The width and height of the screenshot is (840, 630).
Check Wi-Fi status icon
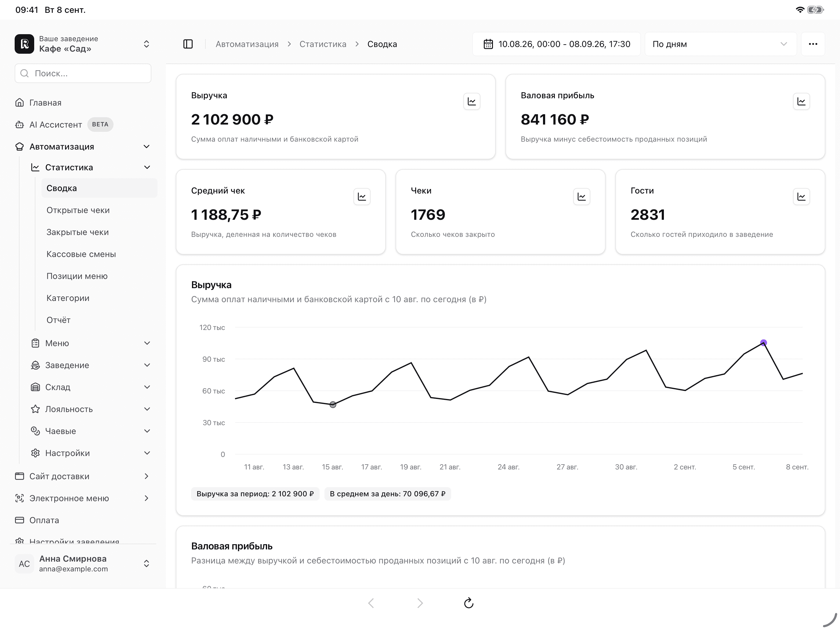(x=800, y=10)
